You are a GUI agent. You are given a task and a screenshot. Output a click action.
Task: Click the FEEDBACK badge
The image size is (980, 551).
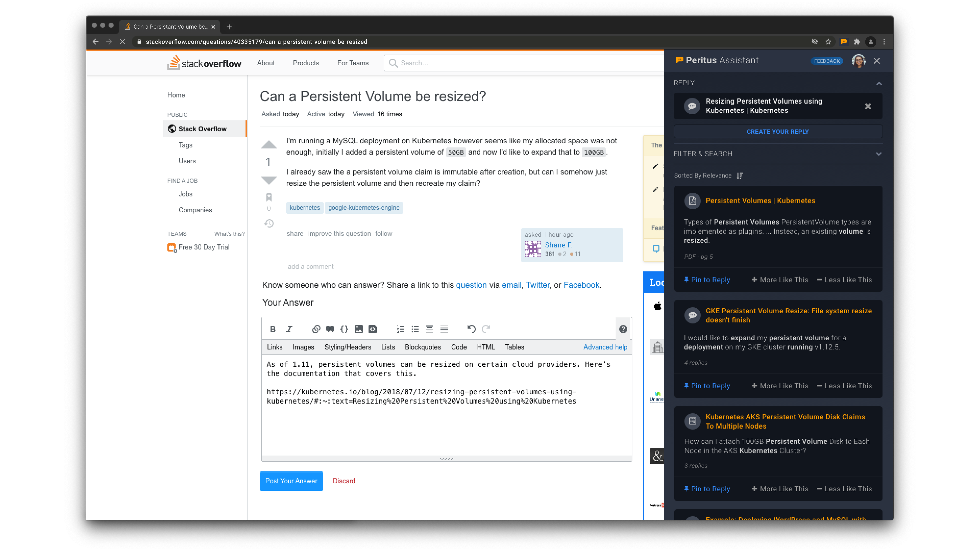[826, 61]
